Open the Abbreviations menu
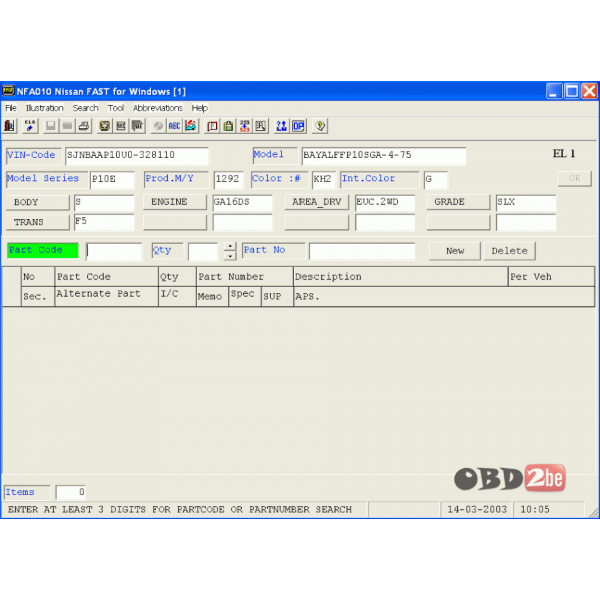 click(158, 108)
